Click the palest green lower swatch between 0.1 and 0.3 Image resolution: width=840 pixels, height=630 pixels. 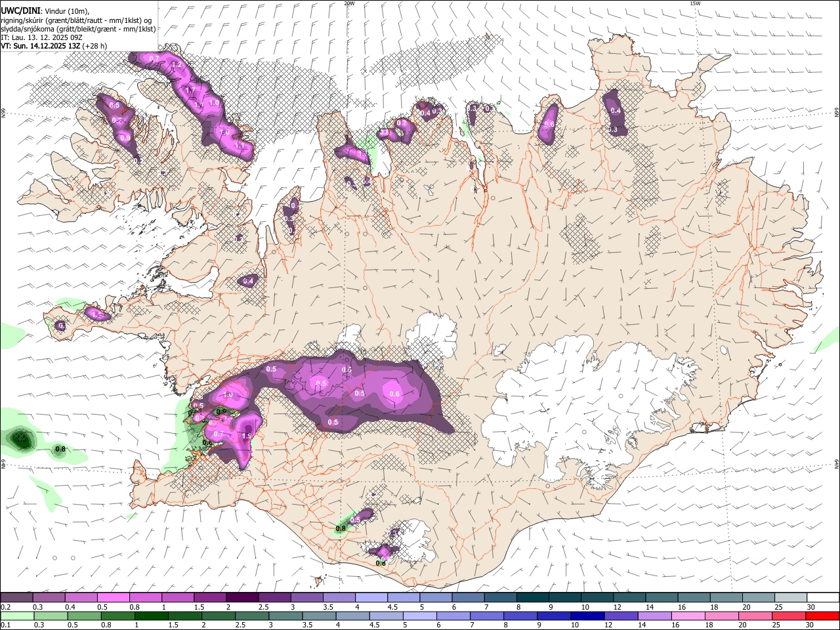click(x=16, y=616)
